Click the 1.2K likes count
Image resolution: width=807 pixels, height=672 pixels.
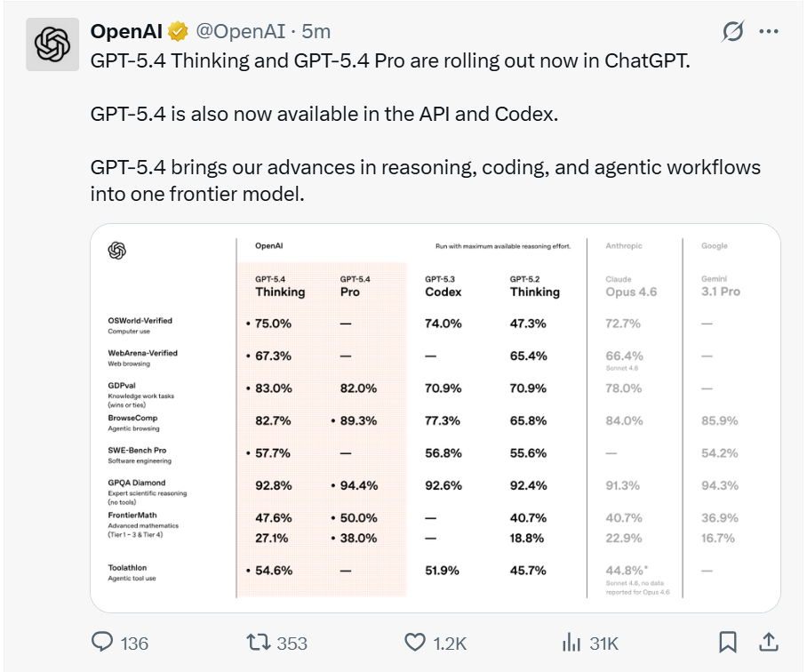coord(448,643)
